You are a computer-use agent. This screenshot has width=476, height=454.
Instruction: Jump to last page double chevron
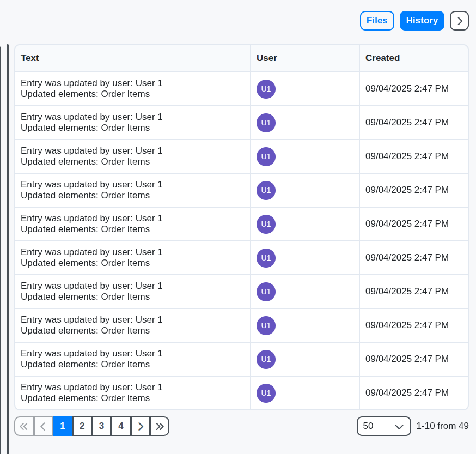click(x=160, y=426)
